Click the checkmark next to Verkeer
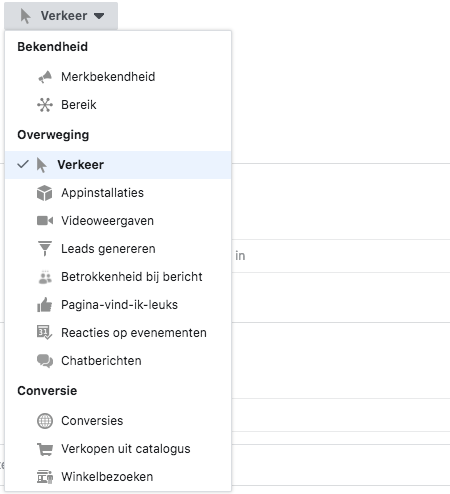450x494 pixels. (x=23, y=164)
